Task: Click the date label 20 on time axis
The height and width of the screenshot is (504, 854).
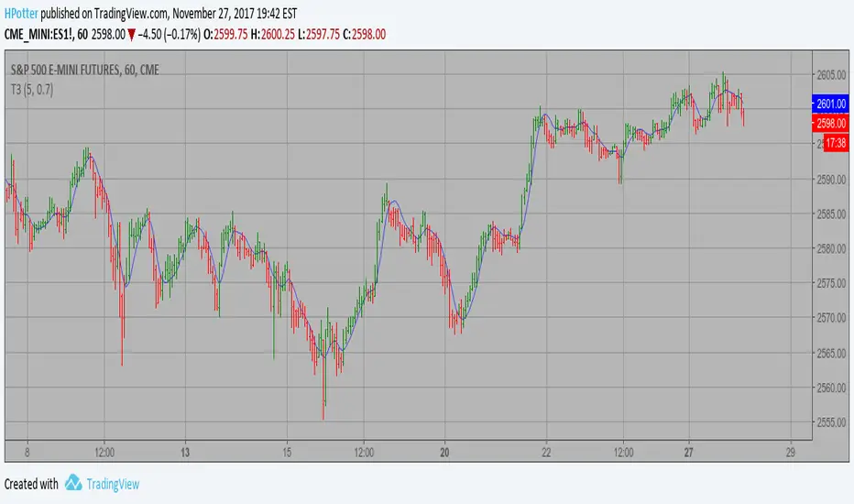Action: 444,452
